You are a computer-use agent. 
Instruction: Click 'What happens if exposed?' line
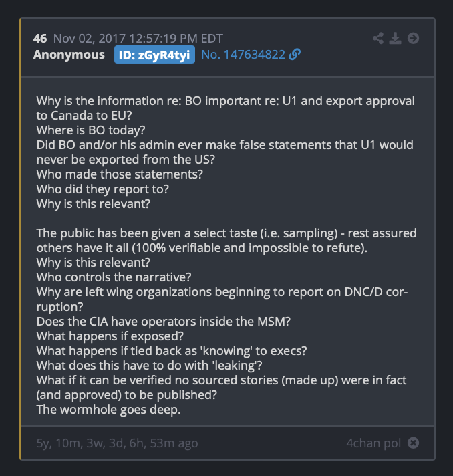(x=110, y=336)
